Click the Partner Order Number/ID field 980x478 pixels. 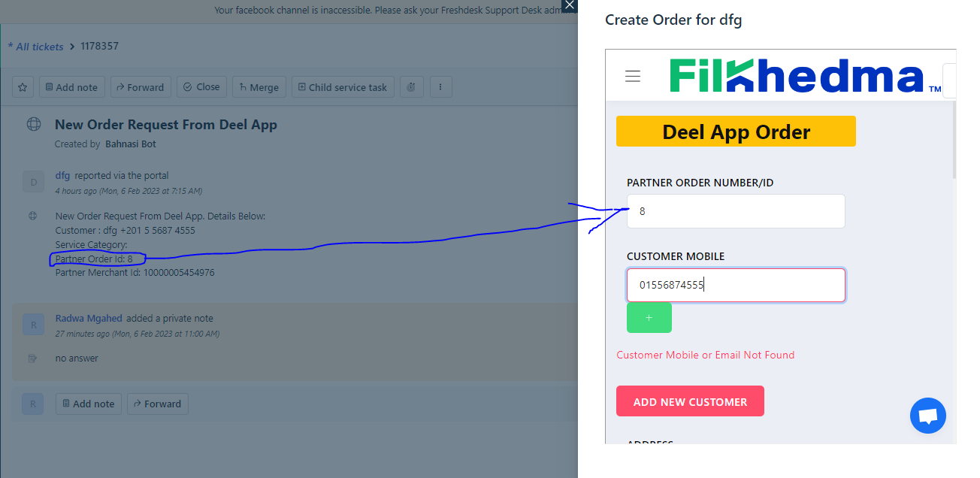click(x=736, y=211)
